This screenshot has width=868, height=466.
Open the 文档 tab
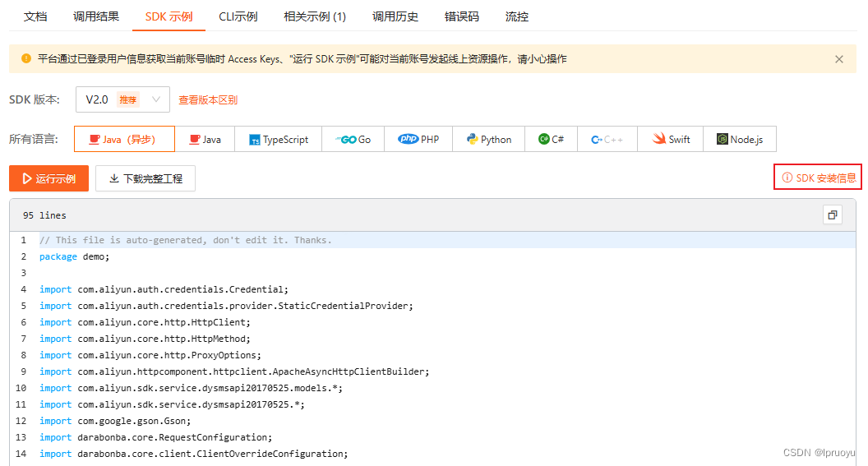point(35,16)
